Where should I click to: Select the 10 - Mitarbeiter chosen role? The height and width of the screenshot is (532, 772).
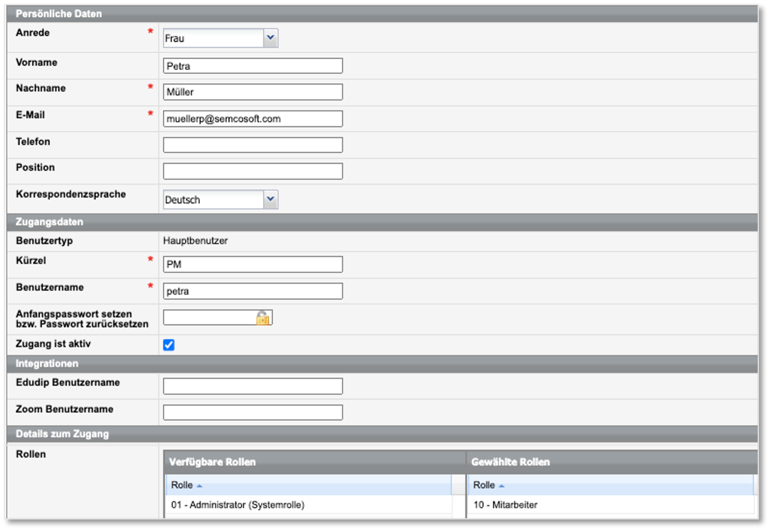[505, 505]
